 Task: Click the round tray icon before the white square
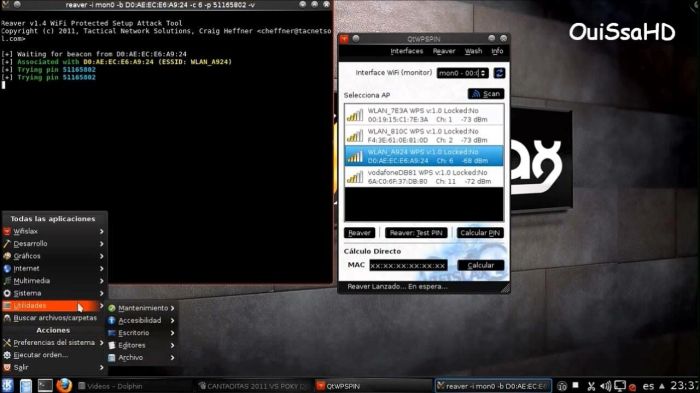[562, 386]
